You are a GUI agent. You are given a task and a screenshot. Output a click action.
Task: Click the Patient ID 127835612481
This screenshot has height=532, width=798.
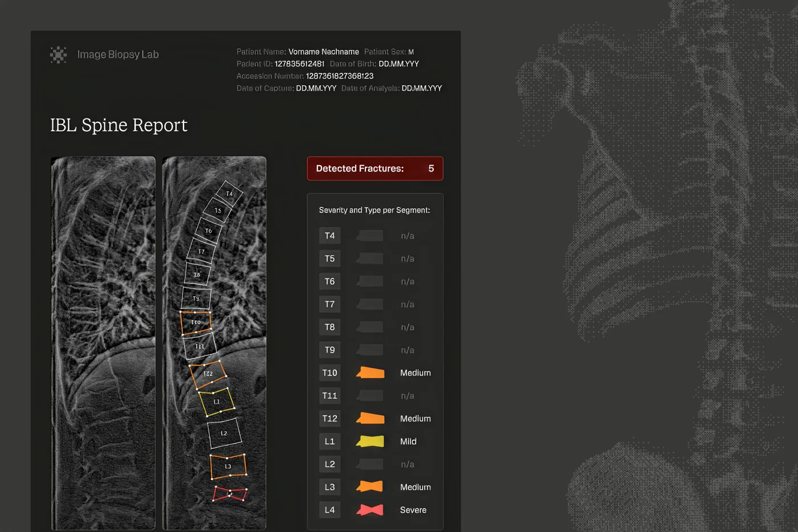tap(299, 64)
